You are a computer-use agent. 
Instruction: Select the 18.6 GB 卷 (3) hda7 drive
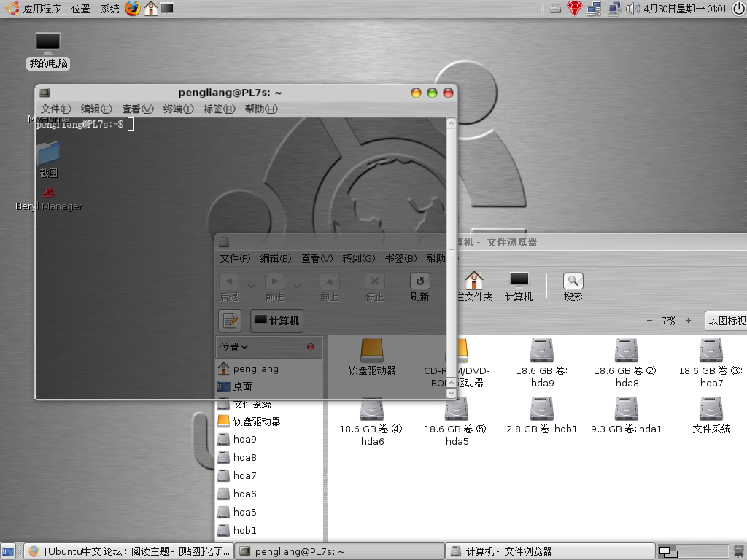[711, 363]
